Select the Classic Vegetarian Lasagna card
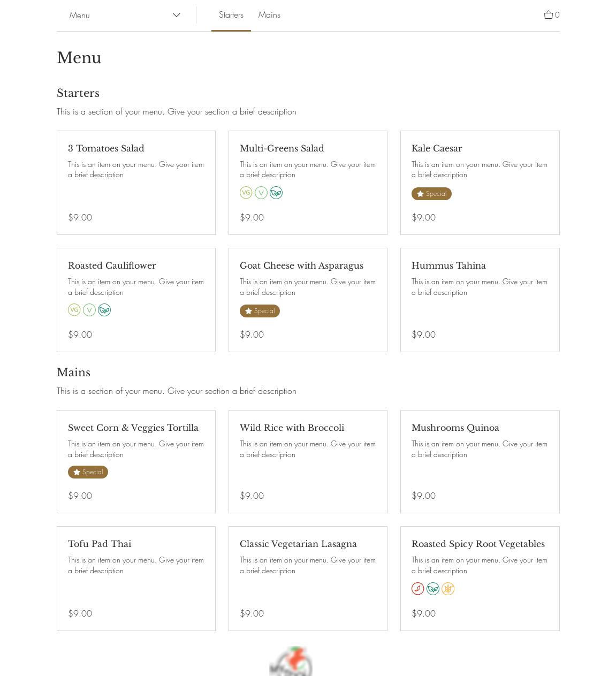This screenshot has width=616, height=676. (x=298, y=544)
